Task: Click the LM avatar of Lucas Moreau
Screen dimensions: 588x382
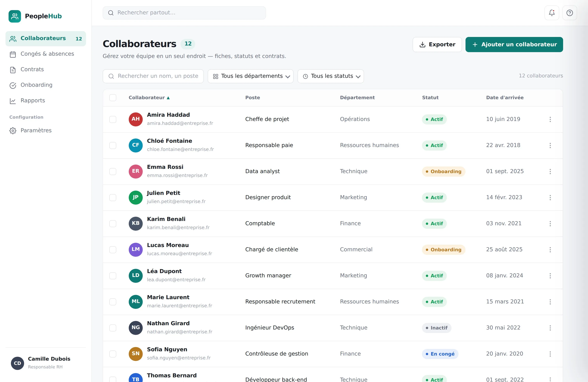Action: tap(136, 250)
